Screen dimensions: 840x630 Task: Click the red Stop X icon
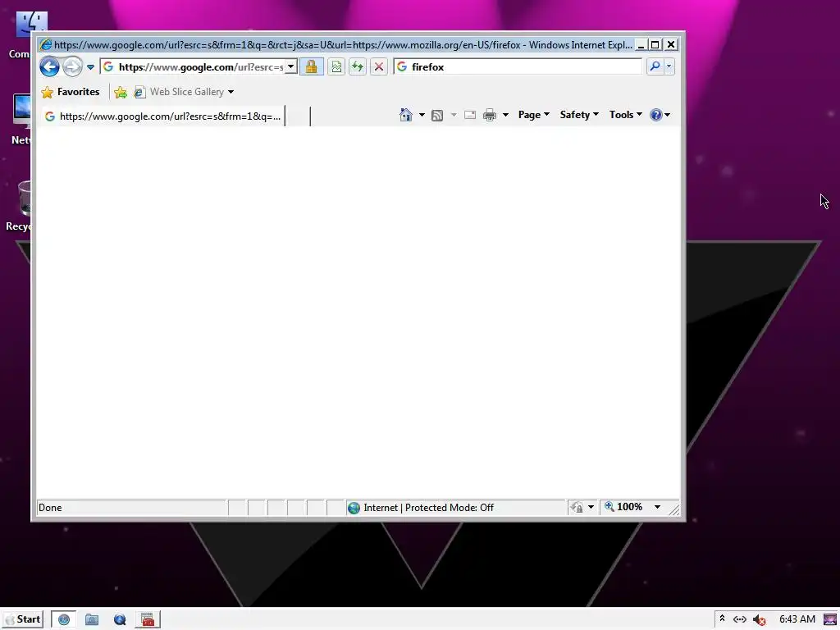(379, 67)
